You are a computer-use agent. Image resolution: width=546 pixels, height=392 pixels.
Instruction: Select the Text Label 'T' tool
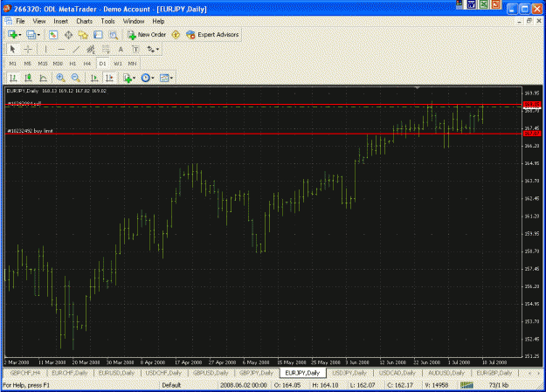coord(135,49)
